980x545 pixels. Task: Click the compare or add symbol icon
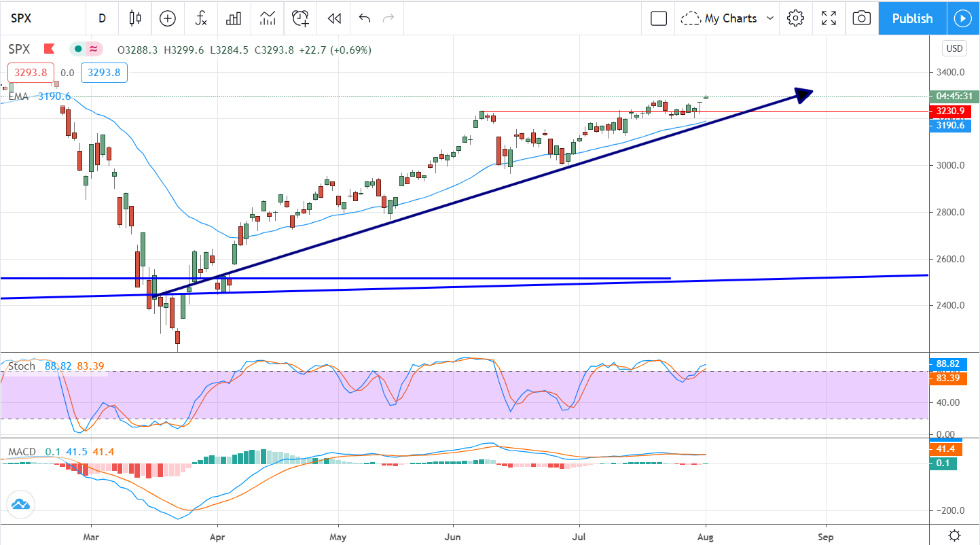click(168, 18)
